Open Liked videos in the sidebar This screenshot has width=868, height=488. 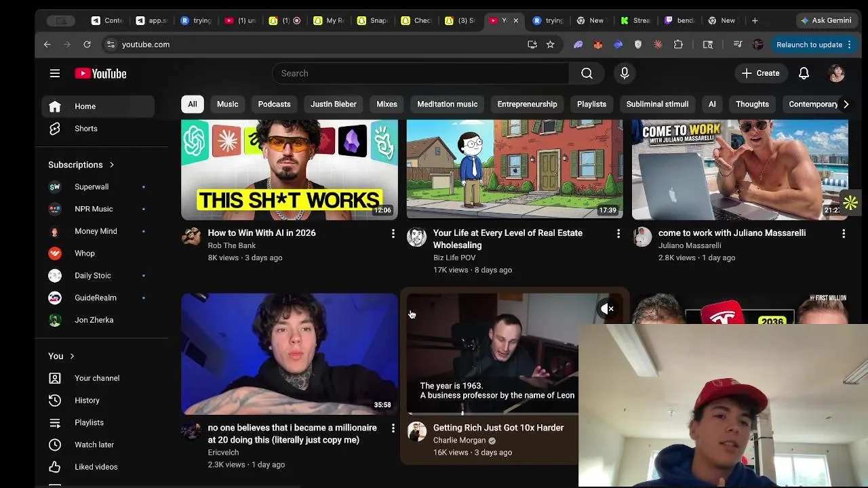pos(98,467)
